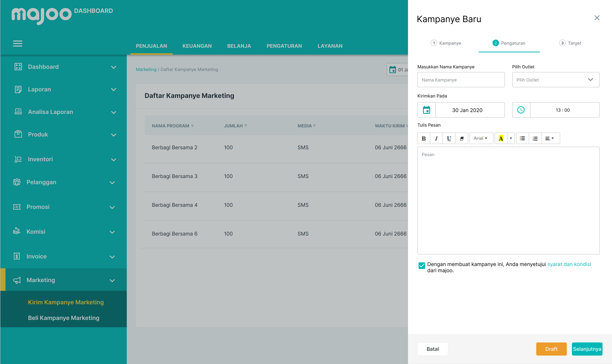Click the majoo logo
612x364 pixels.
tap(42, 16)
